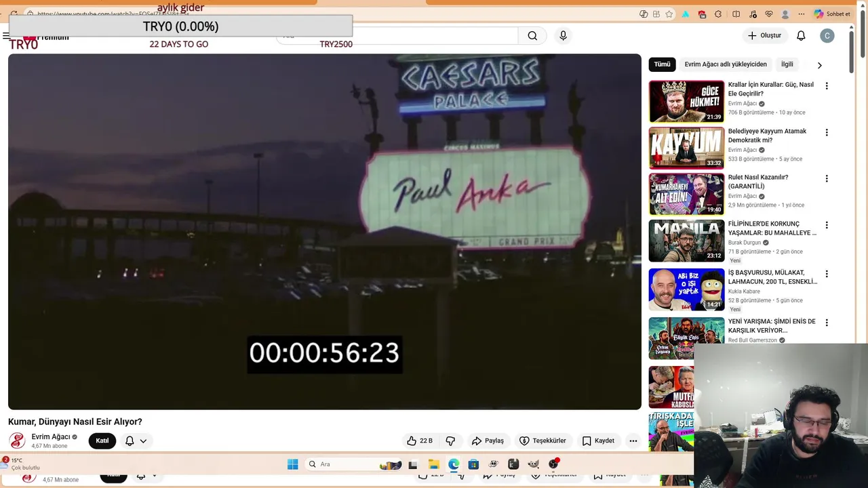Open account avatar 'C' menu

(827, 36)
